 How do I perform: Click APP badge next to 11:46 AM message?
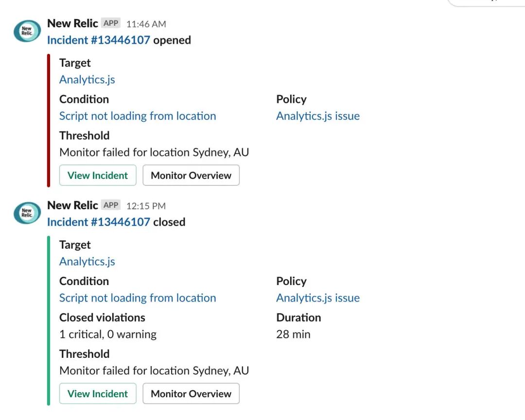(111, 23)
